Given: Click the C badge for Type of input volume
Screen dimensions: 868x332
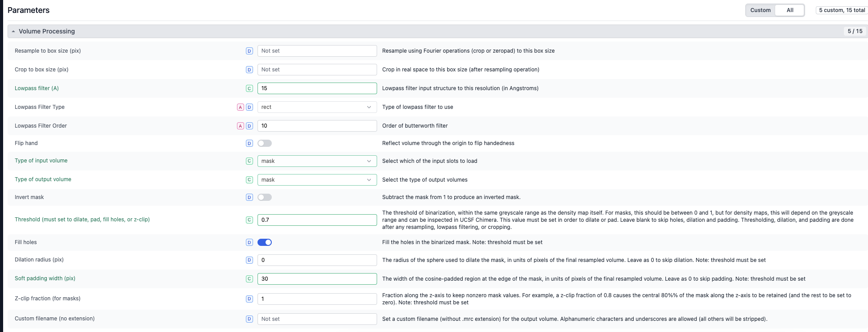Looking at the screenshot, I should 249,161.
